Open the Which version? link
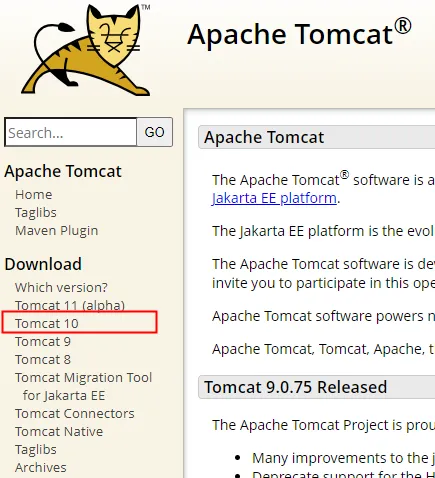Screen dimensions: 435x478 point(61,287)
